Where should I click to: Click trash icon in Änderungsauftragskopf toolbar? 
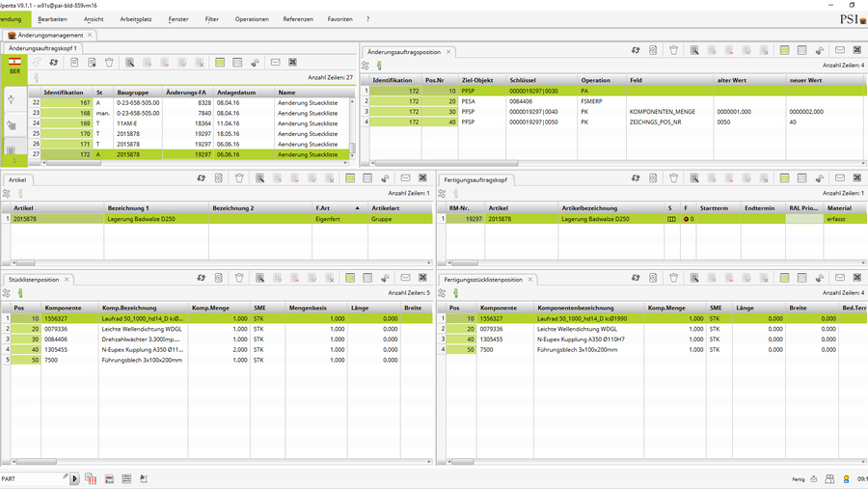109,63
